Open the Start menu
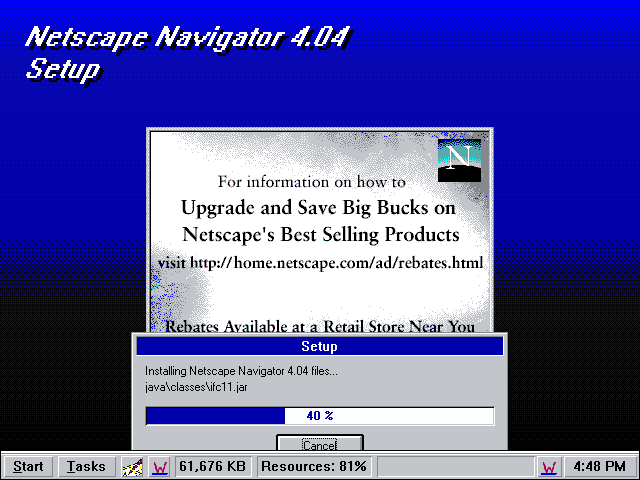Viewport: 640px width, 480px height. [28, 466]
